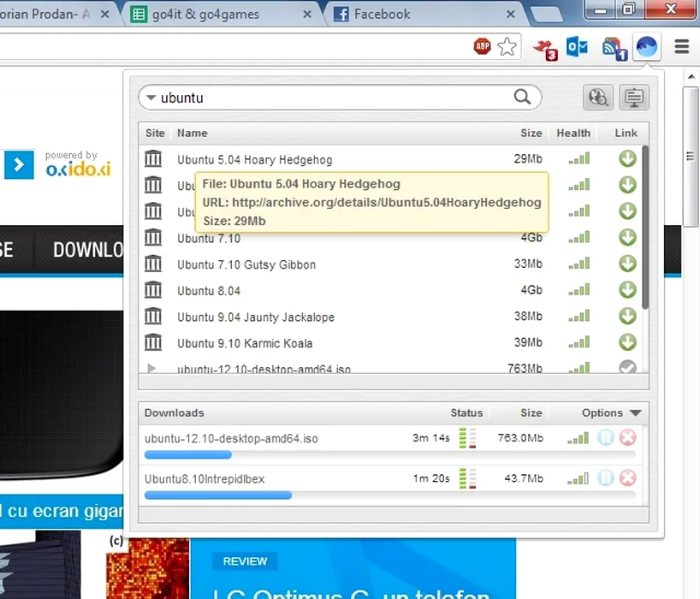The height and width of the screenshot is (599, 700).
Task: Expand the ubuntu-12.10-desktop-amd64.iso result row triangle
Action: tap(151, 368)
